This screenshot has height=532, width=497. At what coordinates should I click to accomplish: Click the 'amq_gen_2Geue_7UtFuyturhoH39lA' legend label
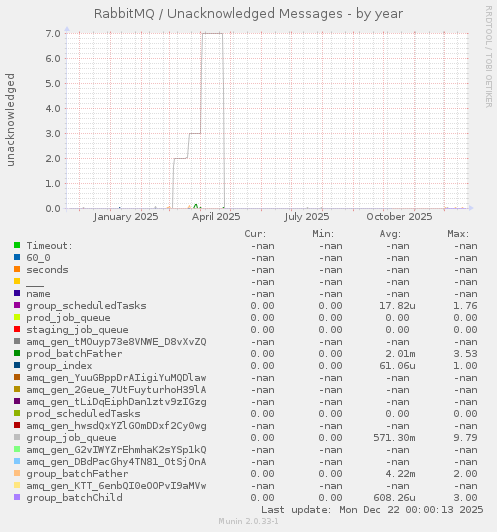pyautogui.click(x=116, y=390)
